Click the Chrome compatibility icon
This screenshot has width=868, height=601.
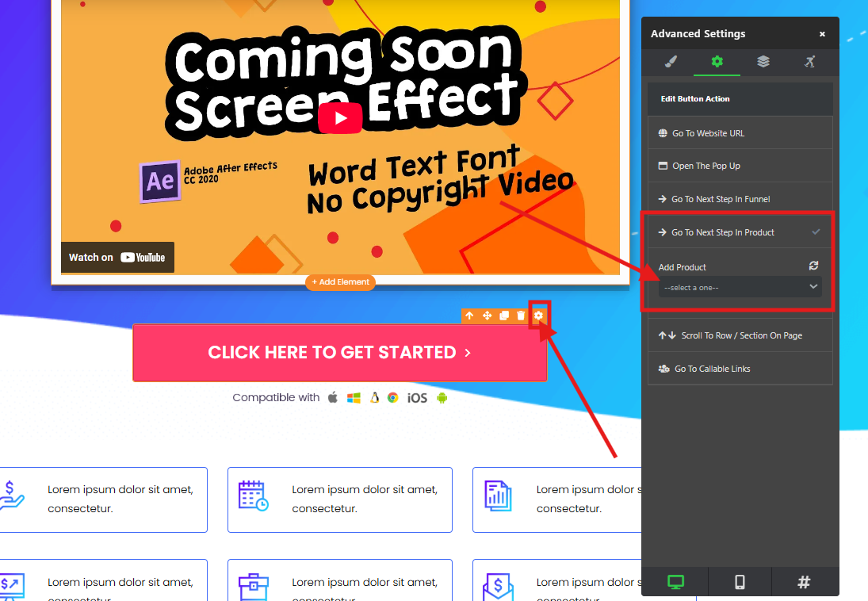[x=393, y=397]
